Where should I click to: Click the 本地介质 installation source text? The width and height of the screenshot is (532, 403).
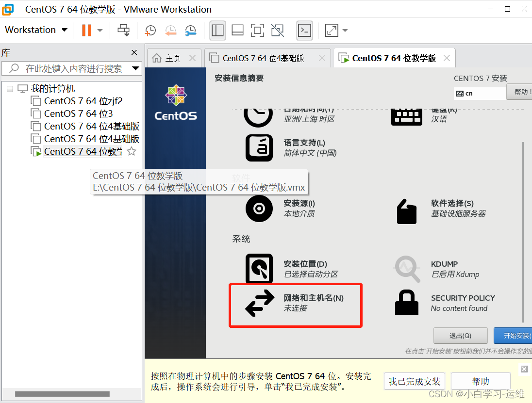[299, 213]
